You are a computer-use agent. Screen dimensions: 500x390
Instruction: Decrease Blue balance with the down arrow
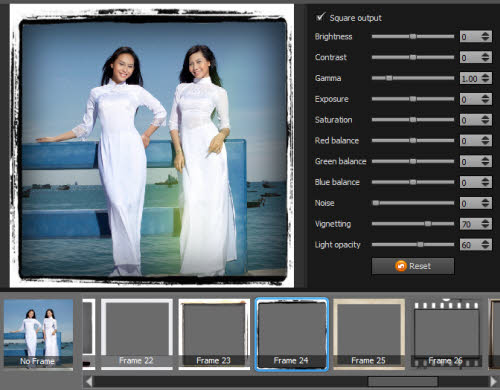(486, 185)
